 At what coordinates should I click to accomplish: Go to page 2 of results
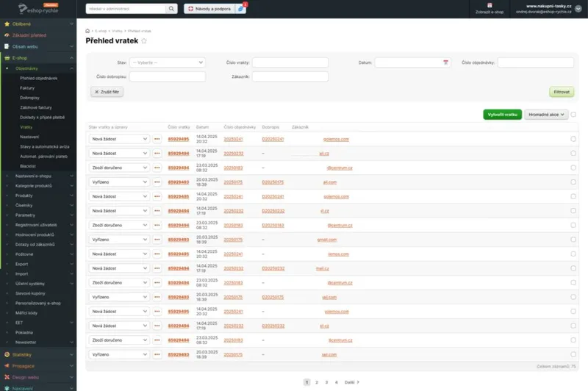pyautogui.click(x=317, y=382)
